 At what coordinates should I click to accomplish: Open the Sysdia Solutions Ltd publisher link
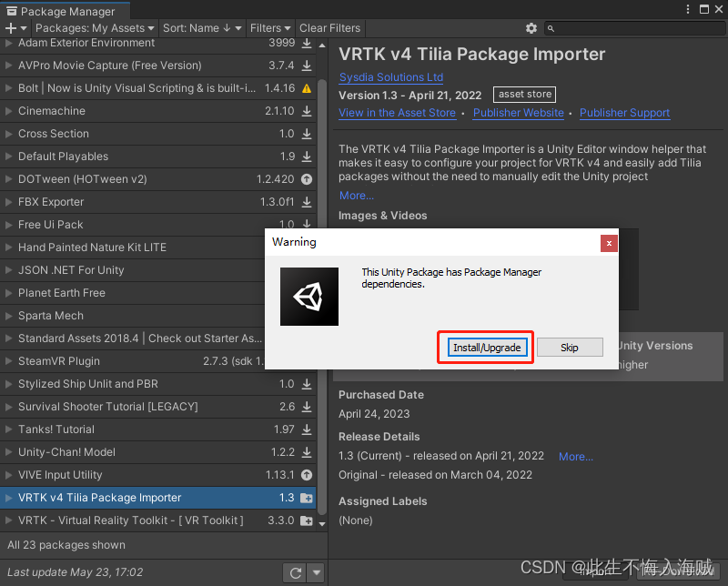(391, 77)
